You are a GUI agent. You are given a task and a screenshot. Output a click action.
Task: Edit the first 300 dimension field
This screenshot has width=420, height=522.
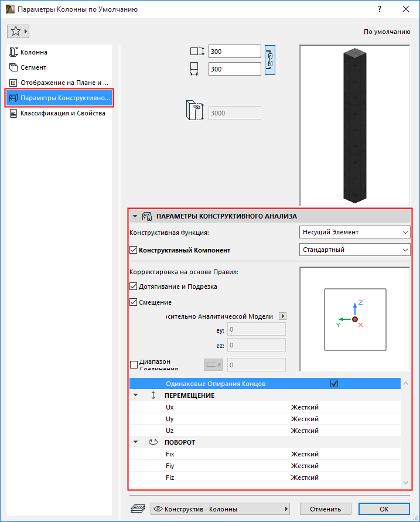point(235,52)
